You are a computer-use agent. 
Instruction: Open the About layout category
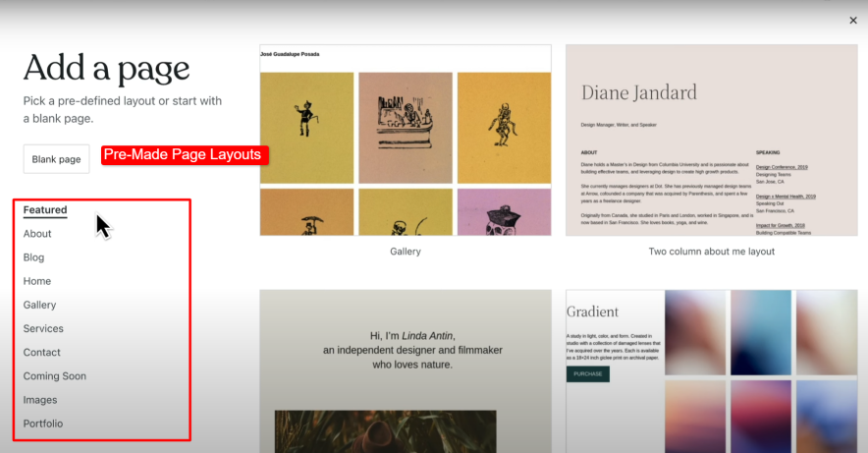pos(37,234)
